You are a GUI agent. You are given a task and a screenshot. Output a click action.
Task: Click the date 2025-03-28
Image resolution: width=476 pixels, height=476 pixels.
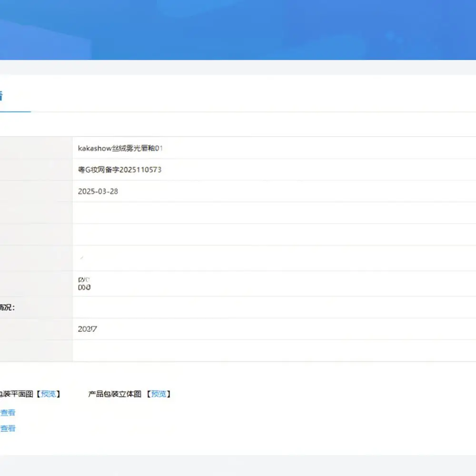98,191
